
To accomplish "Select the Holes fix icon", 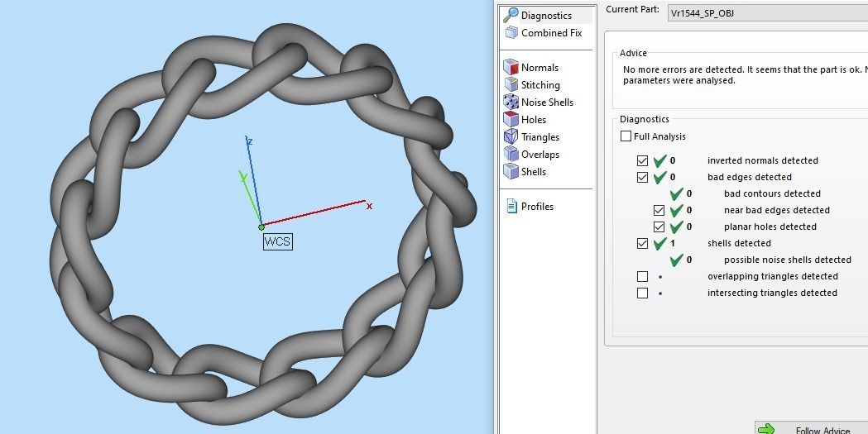I will point(511,119).
